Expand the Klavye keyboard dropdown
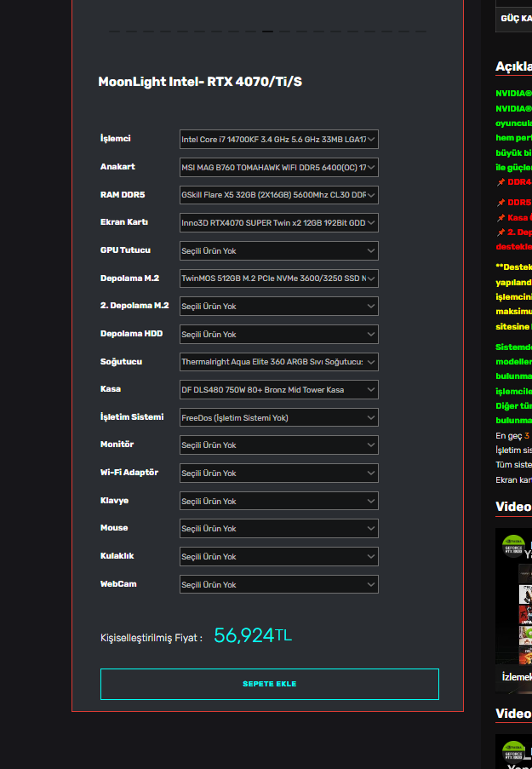This screenshot has height=769, width=532. pos(279,501)
